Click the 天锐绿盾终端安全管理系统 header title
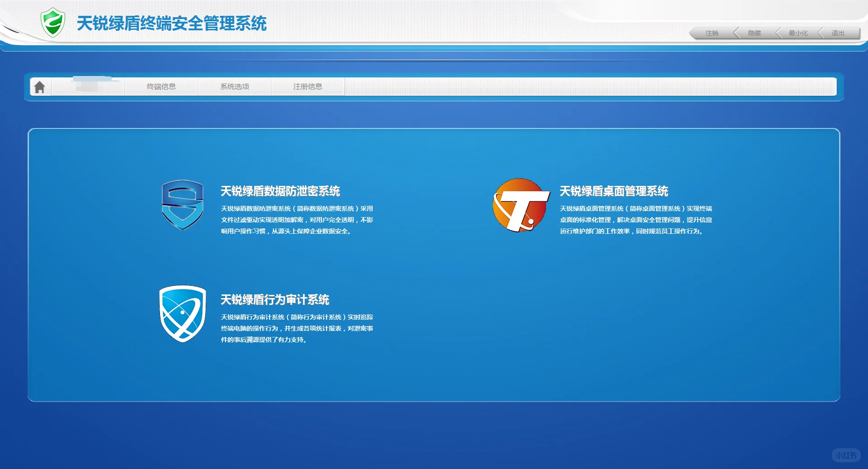The height and width of the screenshot is (469, 868). (x=172, y=24)
